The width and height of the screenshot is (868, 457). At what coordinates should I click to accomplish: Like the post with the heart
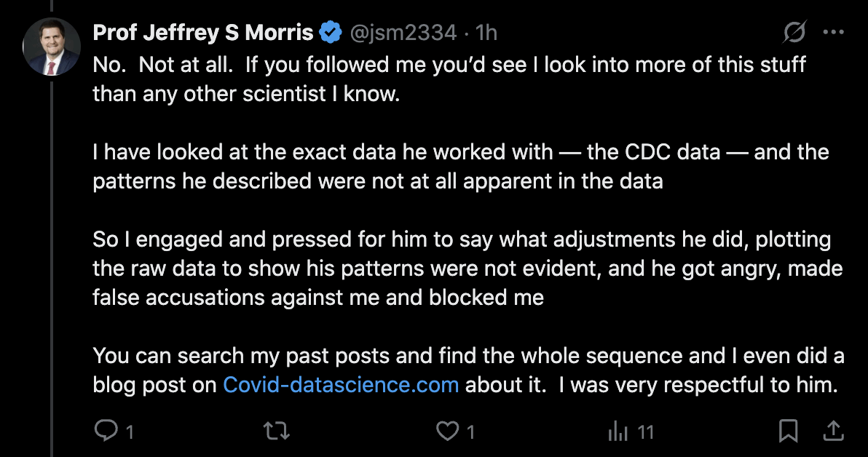point(447,432)
